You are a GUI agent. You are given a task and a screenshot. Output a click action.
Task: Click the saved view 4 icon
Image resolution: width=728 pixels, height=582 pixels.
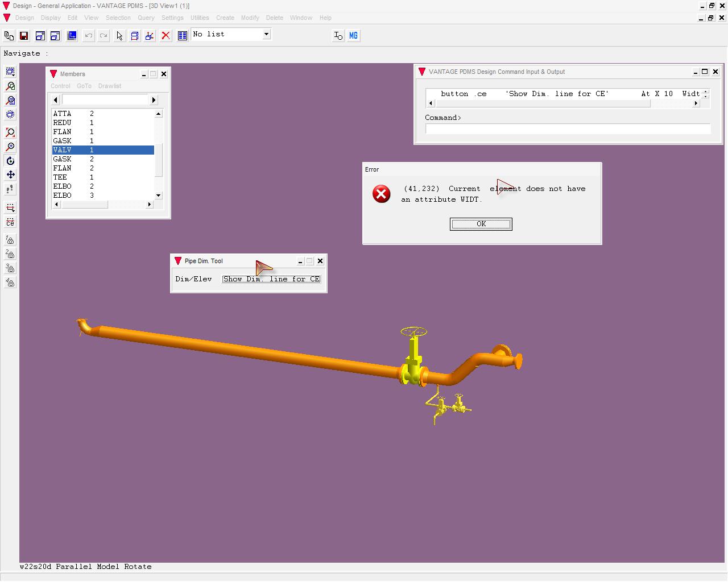(10, 282)
